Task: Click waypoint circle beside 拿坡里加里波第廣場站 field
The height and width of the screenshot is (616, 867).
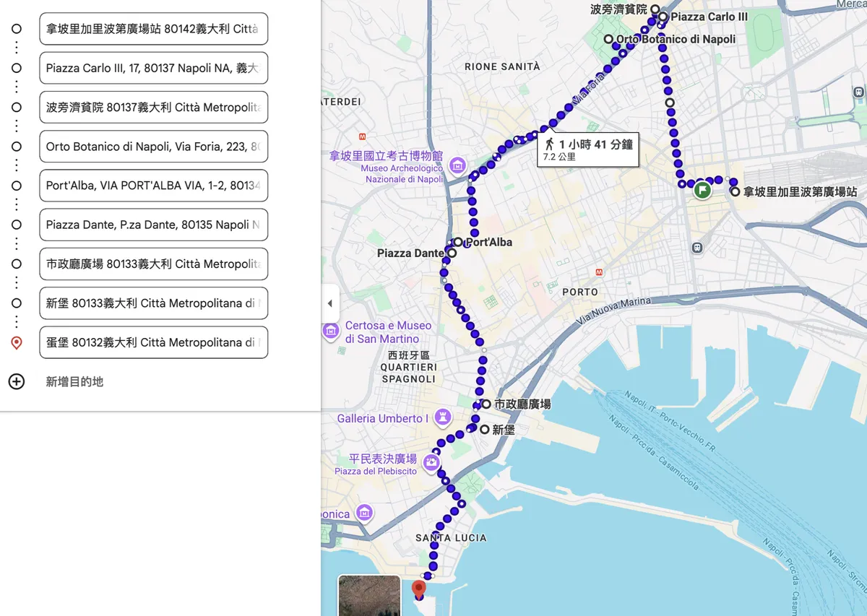Action: coord(17,29)
